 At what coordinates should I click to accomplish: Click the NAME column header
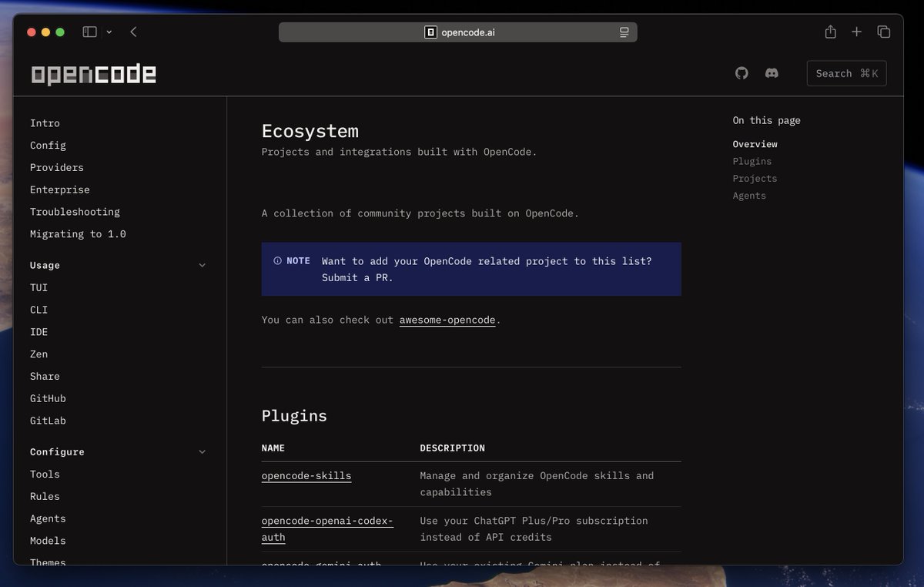273,448
